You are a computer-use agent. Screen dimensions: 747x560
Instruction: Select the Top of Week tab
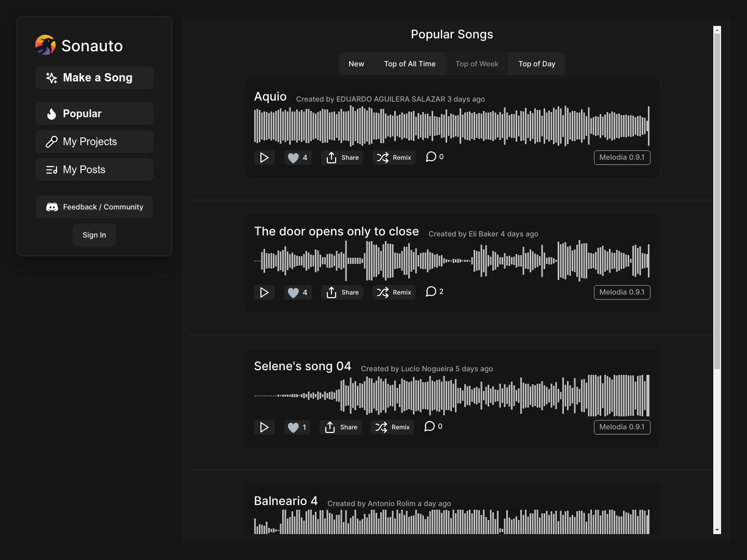coord(477,64)
